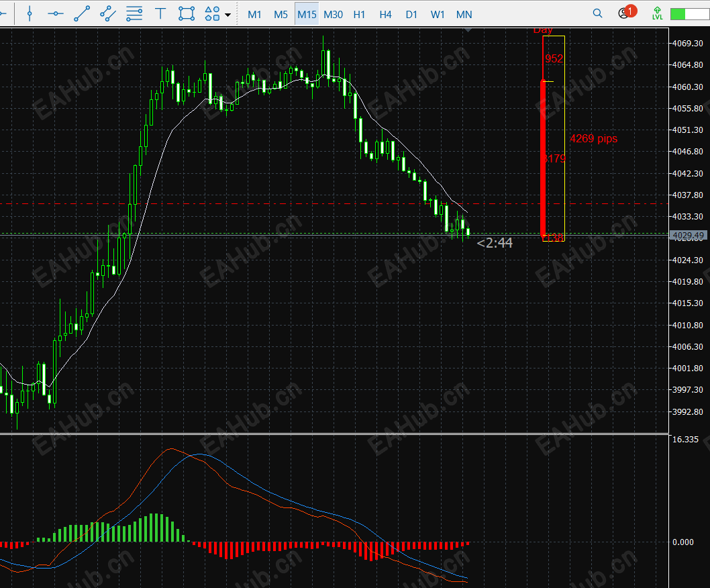This screenshot has height=588, width=710.
Task: Pick the trendline drawing tool
Action: [82, 14]
